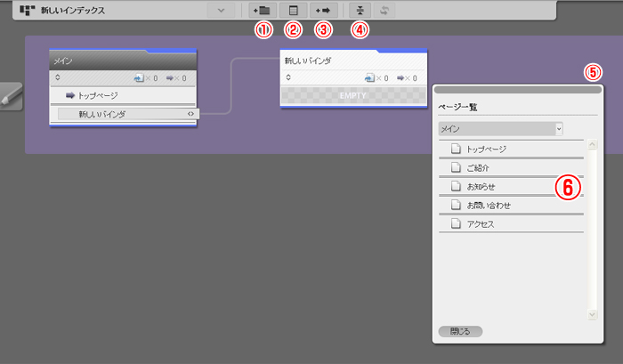Click the link count arrow in メイン binder
Screen dimensions: 623x364
coord(170,78)
